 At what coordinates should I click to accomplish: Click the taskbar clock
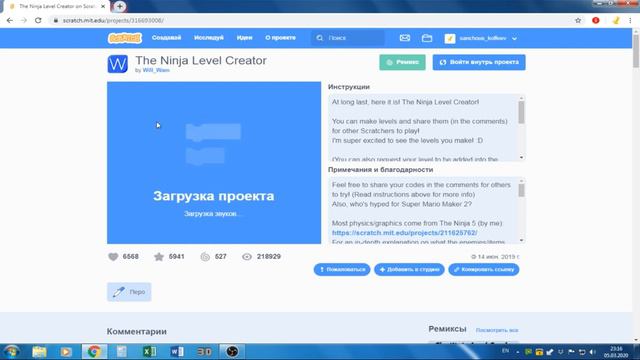(x=616, y=352)
